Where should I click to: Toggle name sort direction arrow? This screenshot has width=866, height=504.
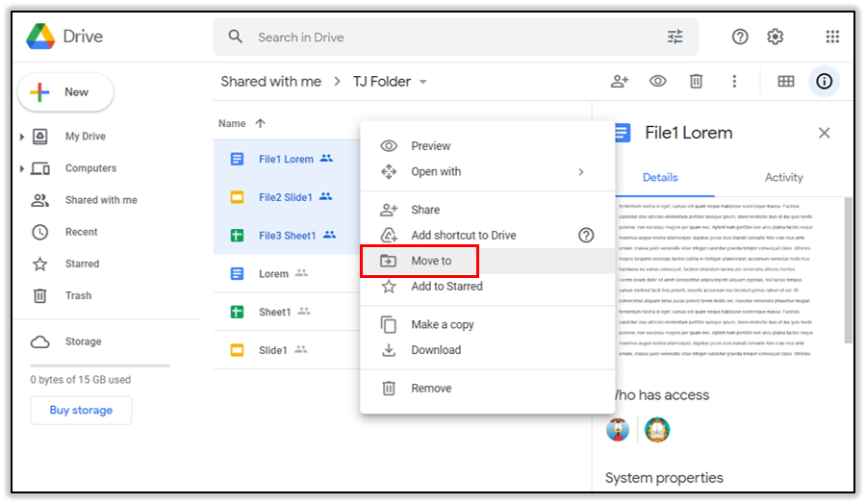[260, 123]
